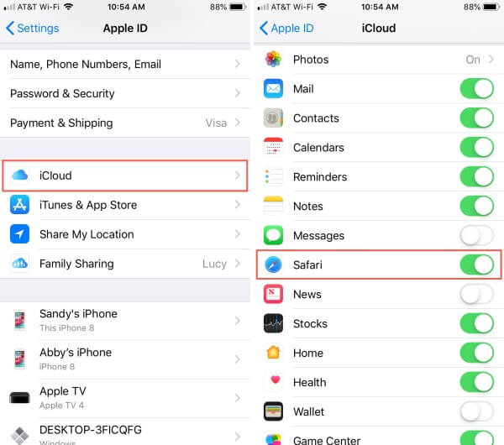This screenshot has width=504, height=445.
Task: Tap the Photos flower icon
Action: 273,60
